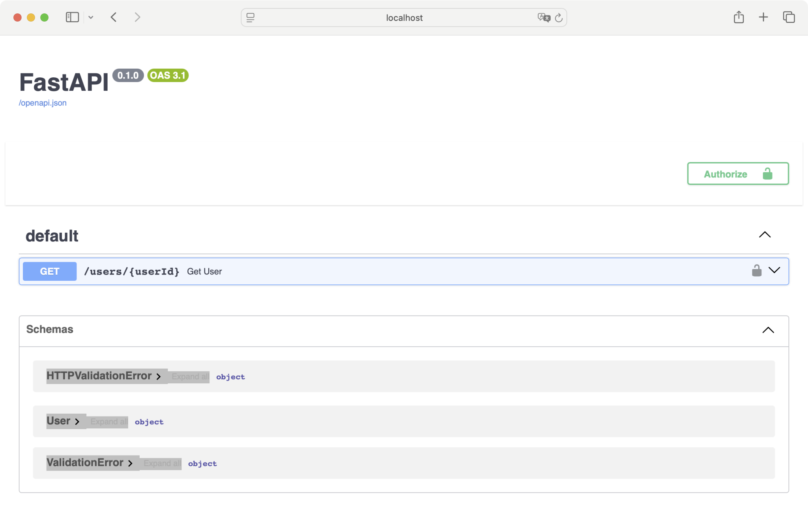808x532 pixels.
Task: Reload the localhost page
Action: (559, 18)
